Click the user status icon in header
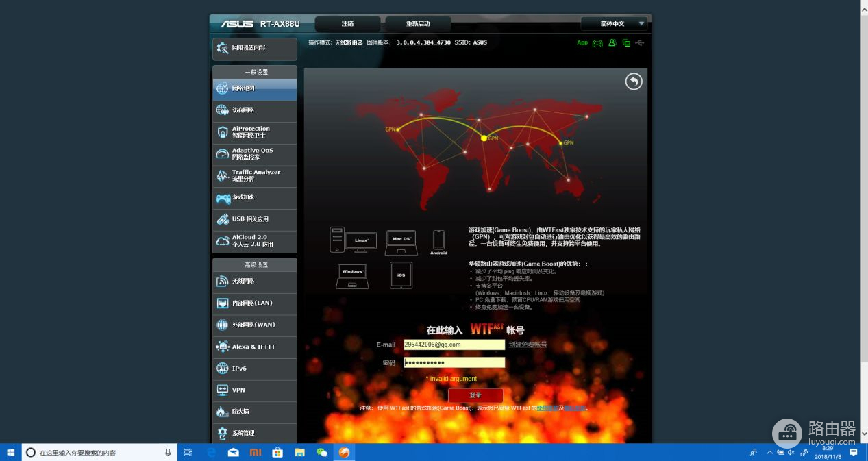 click(612, 43)
